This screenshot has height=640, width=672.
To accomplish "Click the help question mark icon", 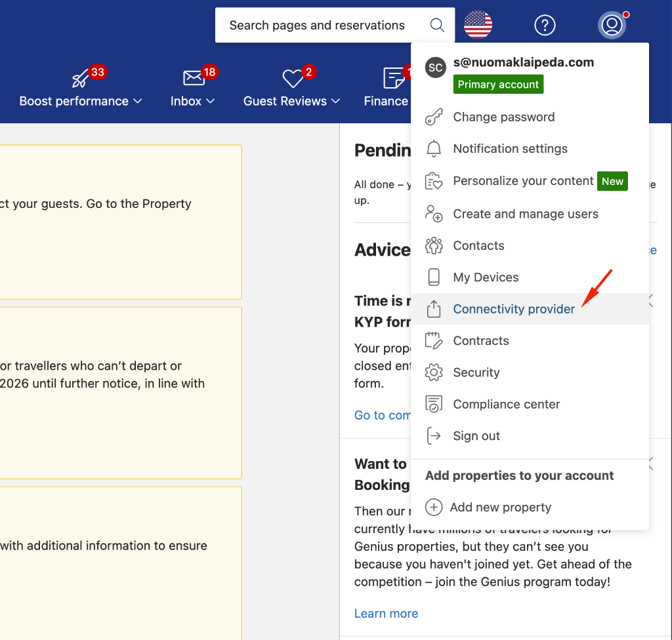I will 545,26.
